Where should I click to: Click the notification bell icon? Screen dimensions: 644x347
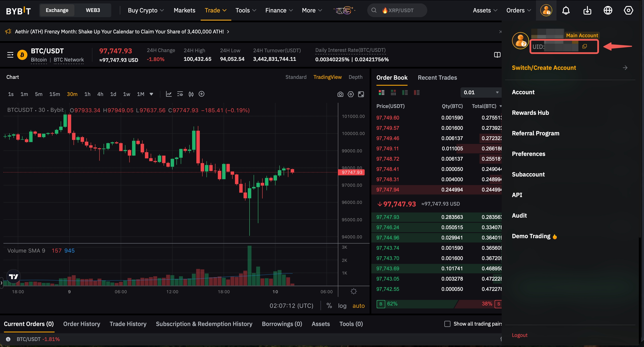566,10
